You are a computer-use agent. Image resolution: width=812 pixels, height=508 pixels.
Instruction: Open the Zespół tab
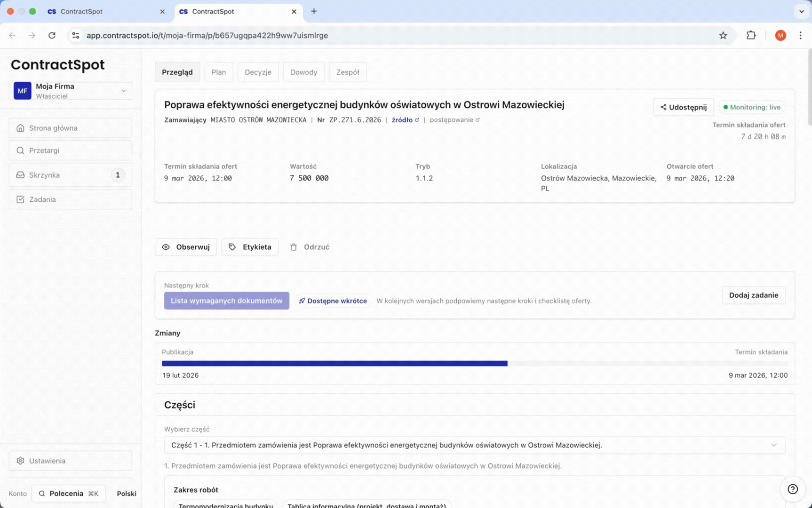348,72
